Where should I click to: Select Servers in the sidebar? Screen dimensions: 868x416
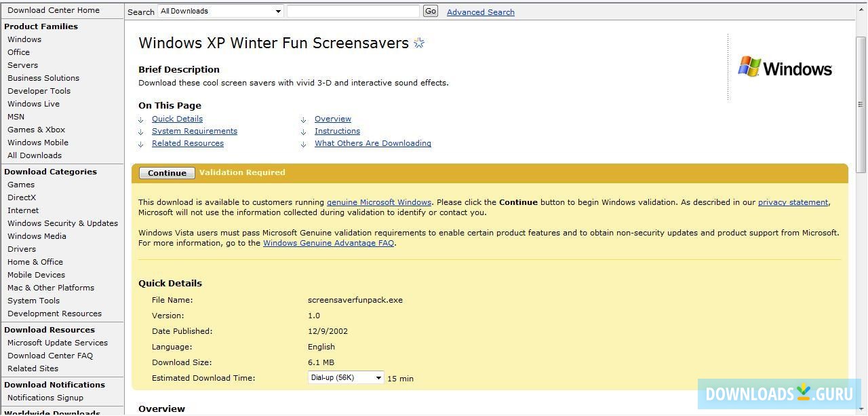pyautogui.click(x=22, y=65)
